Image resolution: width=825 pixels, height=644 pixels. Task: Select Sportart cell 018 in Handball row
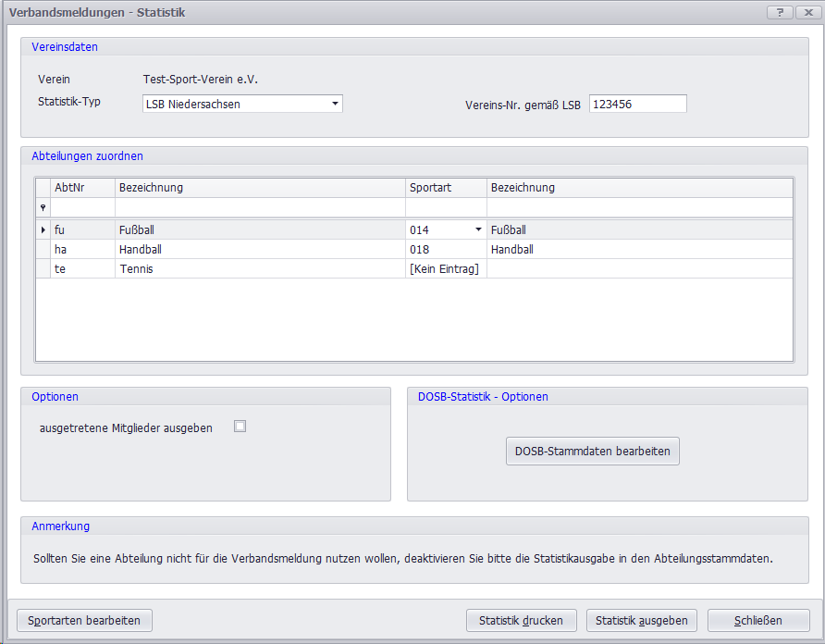click(445, 250)
